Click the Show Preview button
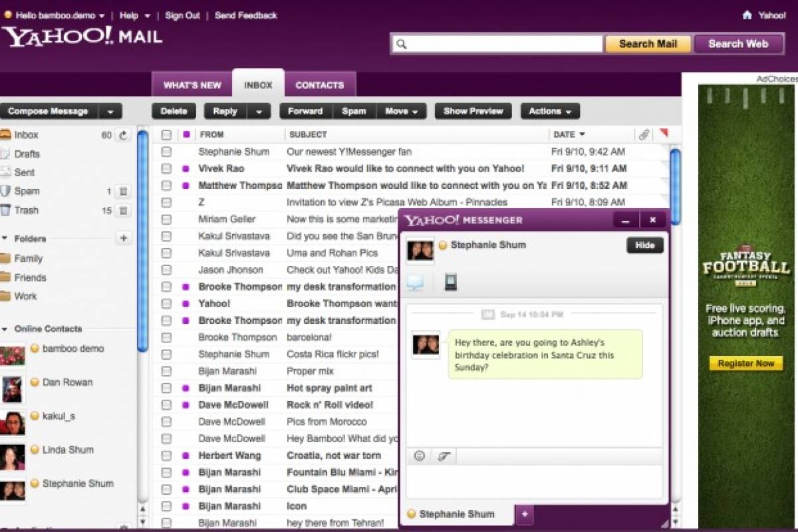This screenshot has height=532, width=798. pos(473,112)
